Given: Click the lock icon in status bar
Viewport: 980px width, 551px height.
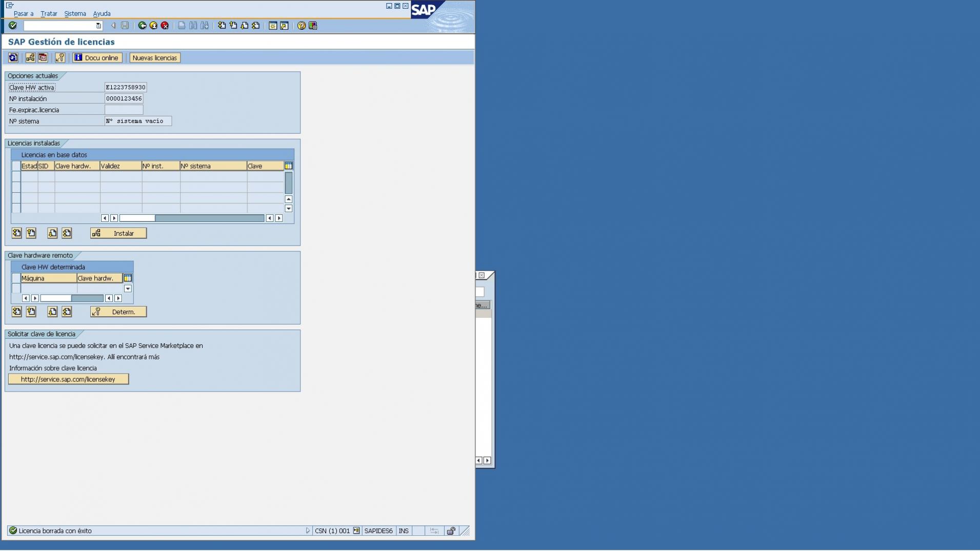Looking at the screenshot, I should point(451,531).
